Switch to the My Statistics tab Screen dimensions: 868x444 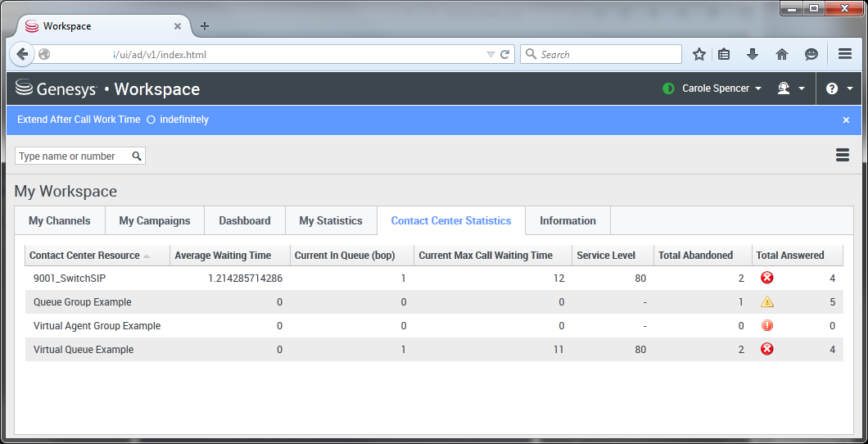point(331,220)
